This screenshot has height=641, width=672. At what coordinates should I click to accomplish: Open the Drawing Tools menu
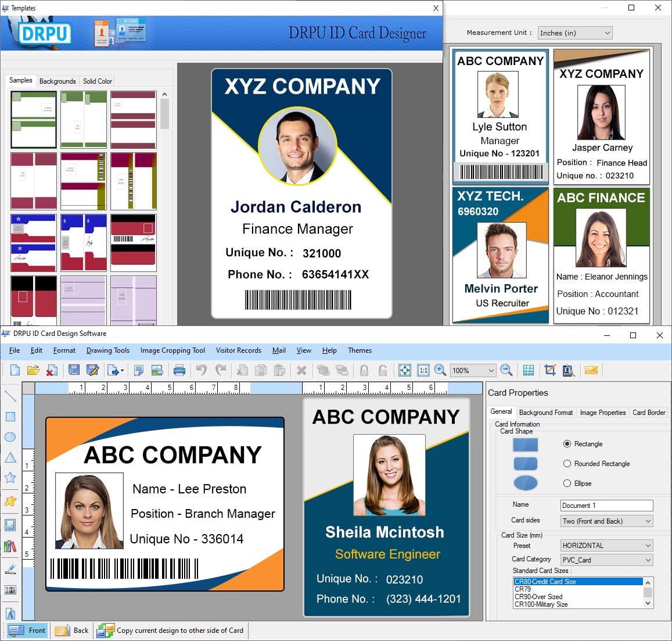107,350
